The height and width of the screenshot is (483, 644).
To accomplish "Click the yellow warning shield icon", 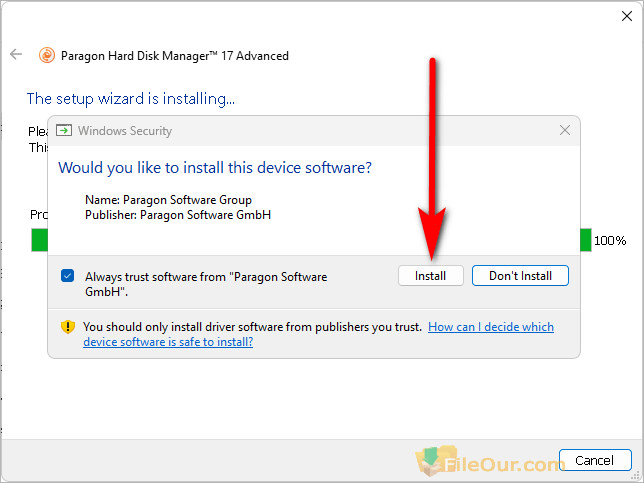I will [68, 327].
